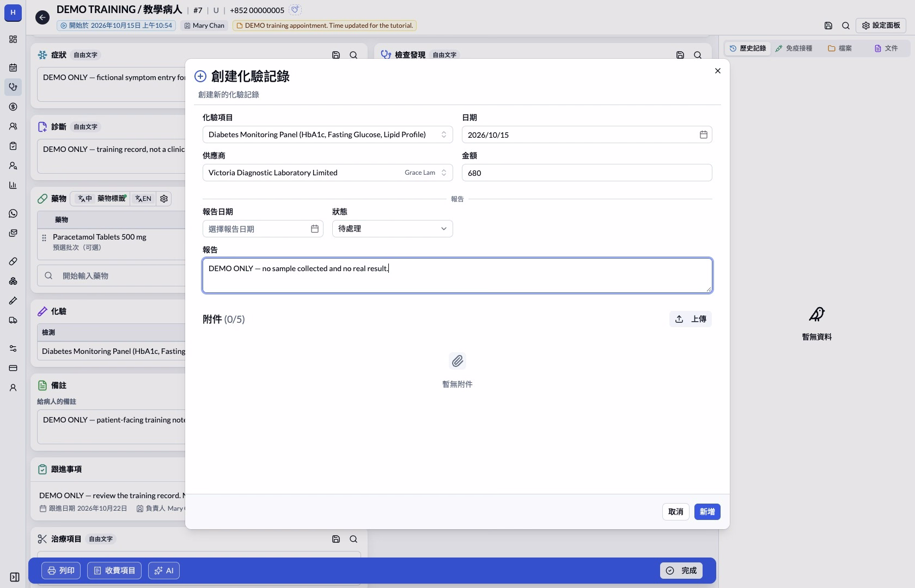Click the save icon in 檢查發現 panel
Viewport: 915px width, 588px height.
pos(680,55)
